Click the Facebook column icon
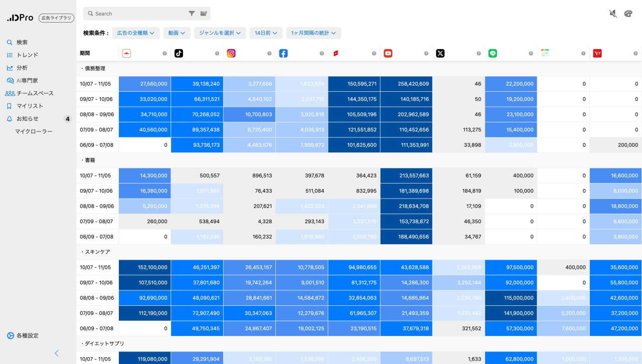 click(283, 53)
